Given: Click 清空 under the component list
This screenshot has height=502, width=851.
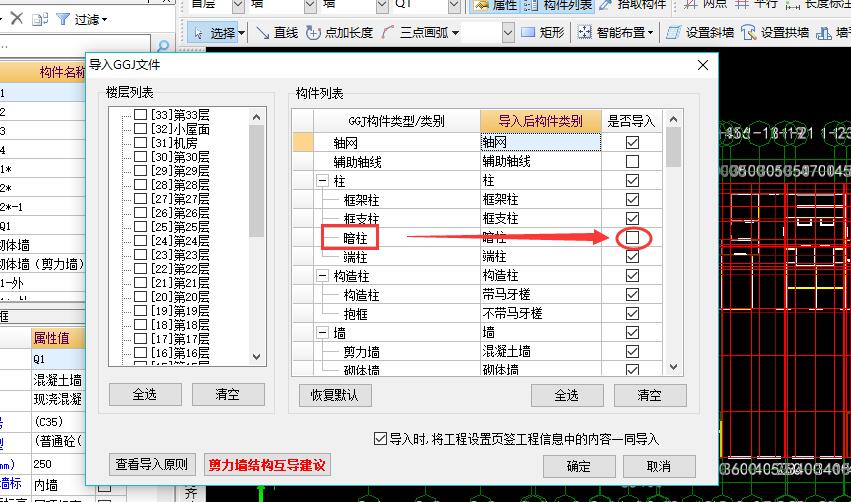Looking at the screenshot, I should [650, 395].
